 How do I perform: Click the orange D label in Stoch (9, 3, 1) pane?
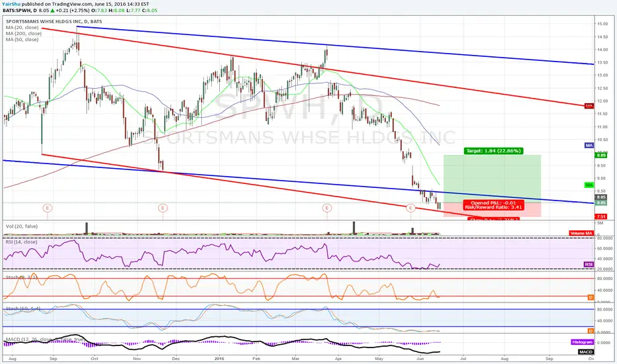tap(591, 298)
